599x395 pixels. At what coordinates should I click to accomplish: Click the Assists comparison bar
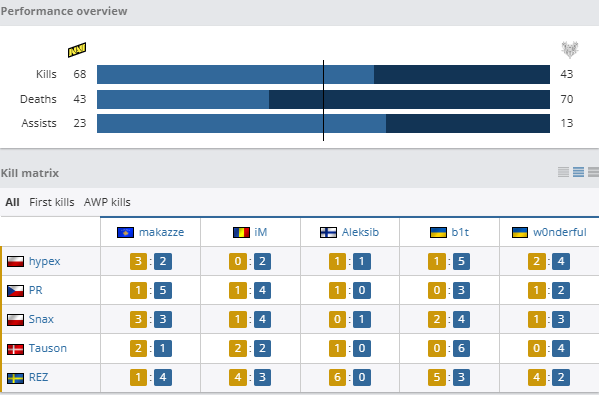tap(323, 123)
